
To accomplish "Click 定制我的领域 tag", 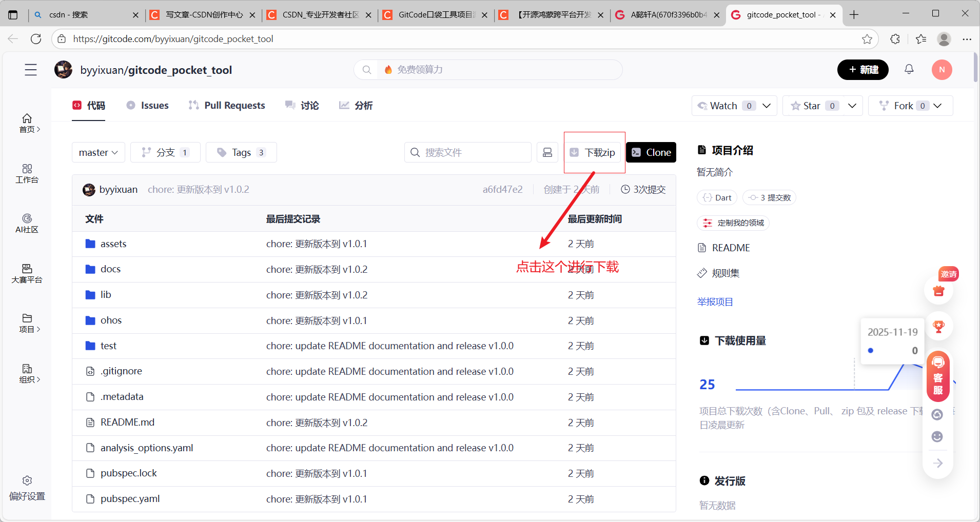I will tap(733, 223).
